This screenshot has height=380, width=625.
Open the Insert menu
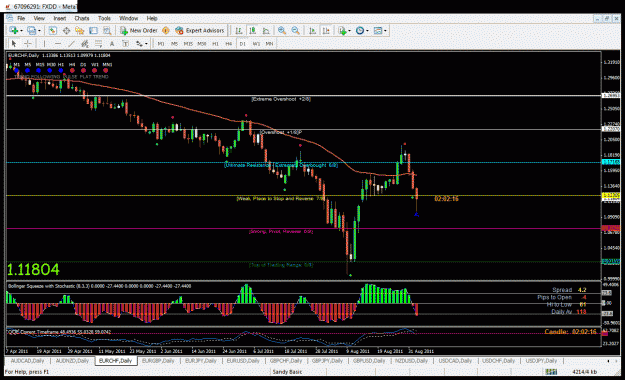(x=60, y=18)
